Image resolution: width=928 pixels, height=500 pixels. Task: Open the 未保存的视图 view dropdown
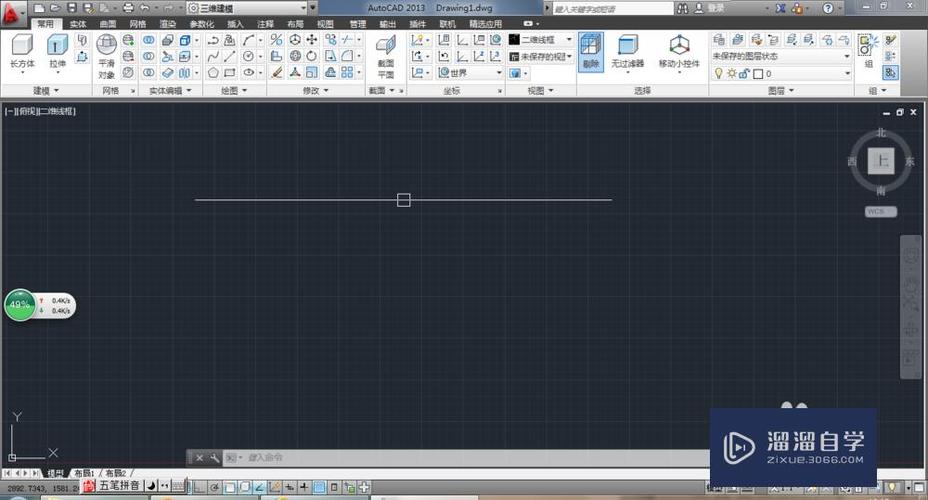[540, 56]
